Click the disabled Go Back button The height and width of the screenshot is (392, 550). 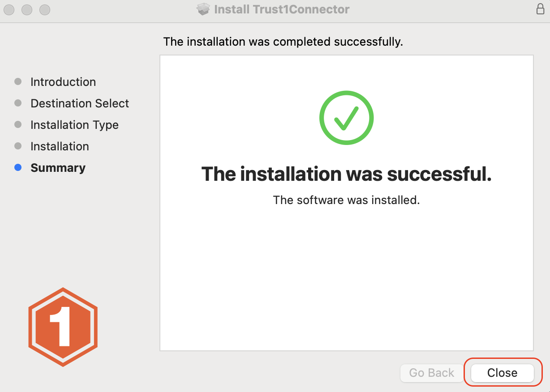[x=432, y=373]
